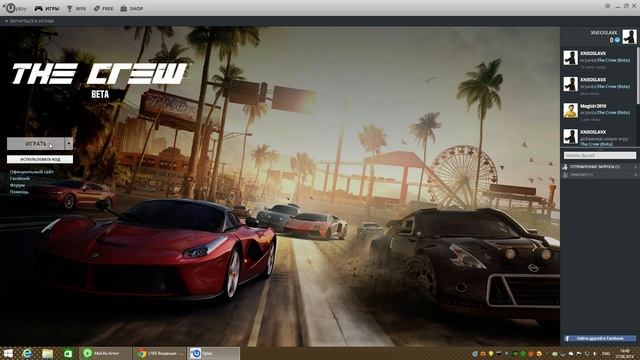Click first XNEOSLAVX activity avatar
The height and width of the screenshot is (360, 640).
pos(571,58)
